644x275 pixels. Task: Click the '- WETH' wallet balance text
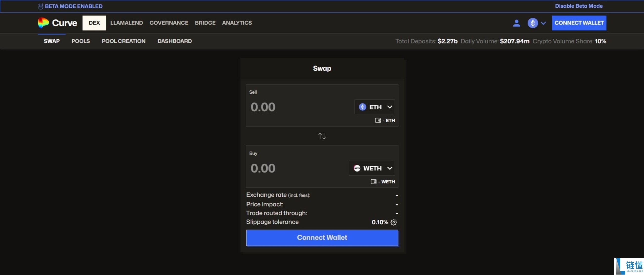(387, 182)
